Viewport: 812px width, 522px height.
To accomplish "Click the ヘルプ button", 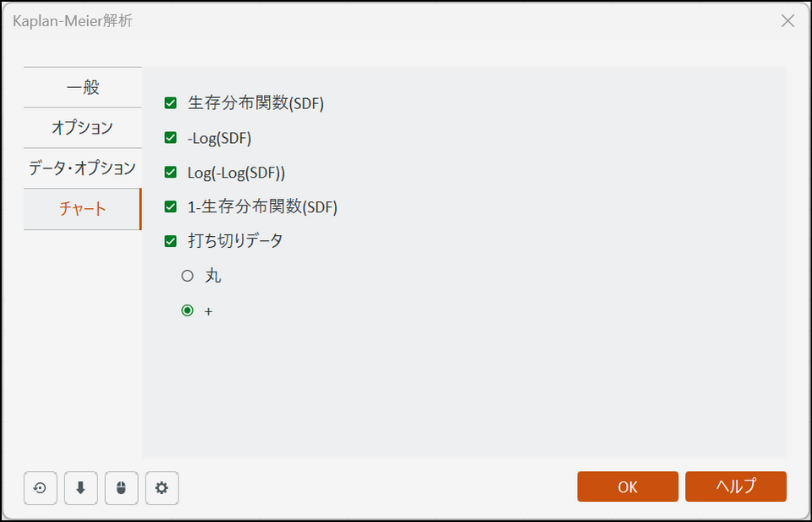I will pyautogui.click(x=736, y=486).
